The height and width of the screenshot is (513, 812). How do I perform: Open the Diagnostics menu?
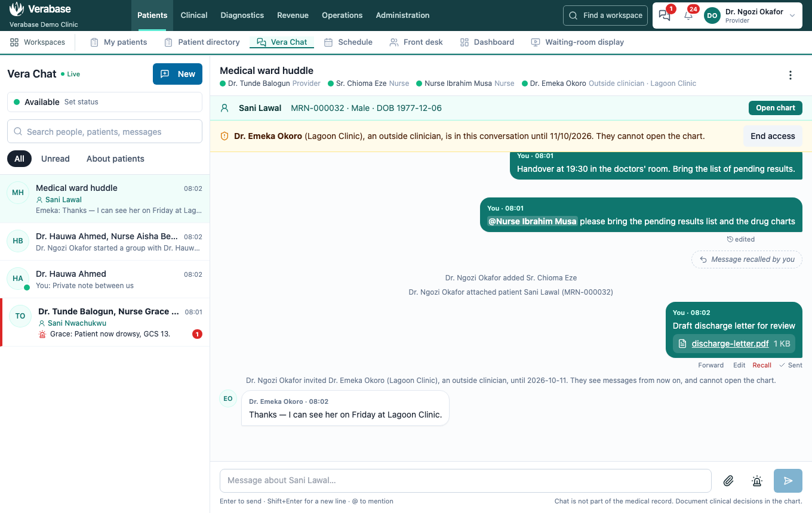(242, 16)
